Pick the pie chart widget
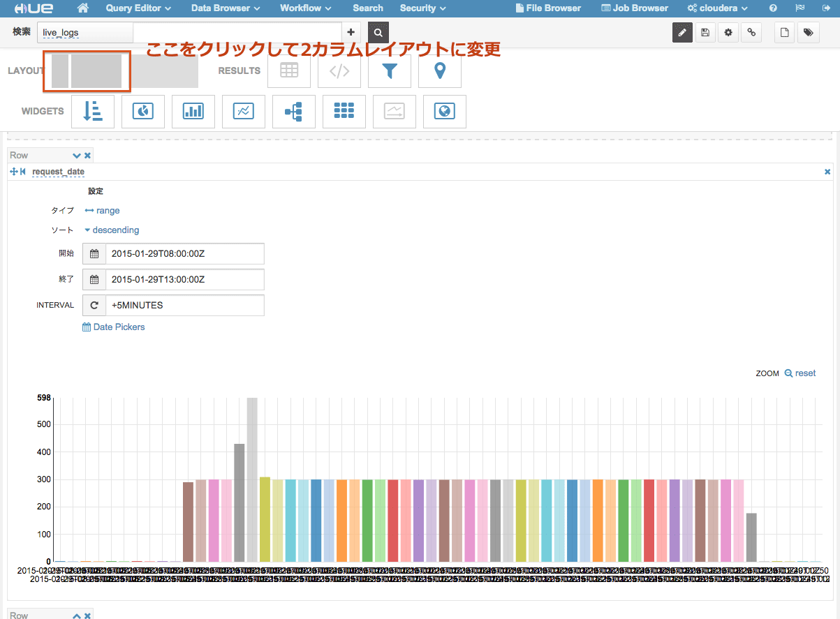840x619 pixels. pos(143,111)
